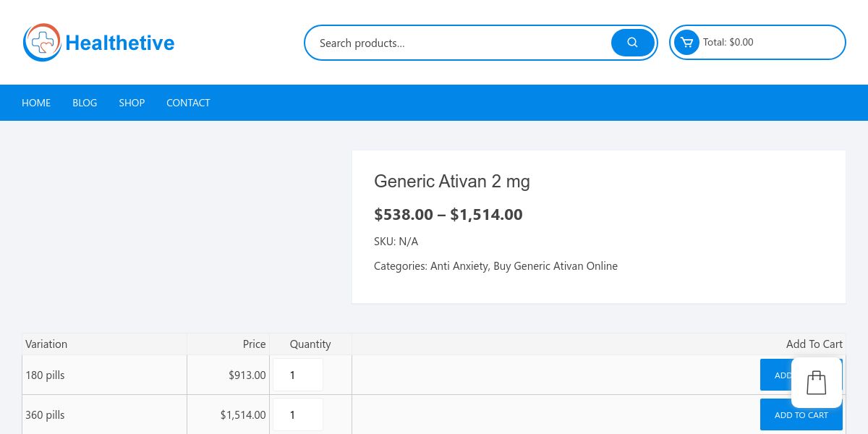
Task: Go to the HOME menu item
Action: coord(36,103)
